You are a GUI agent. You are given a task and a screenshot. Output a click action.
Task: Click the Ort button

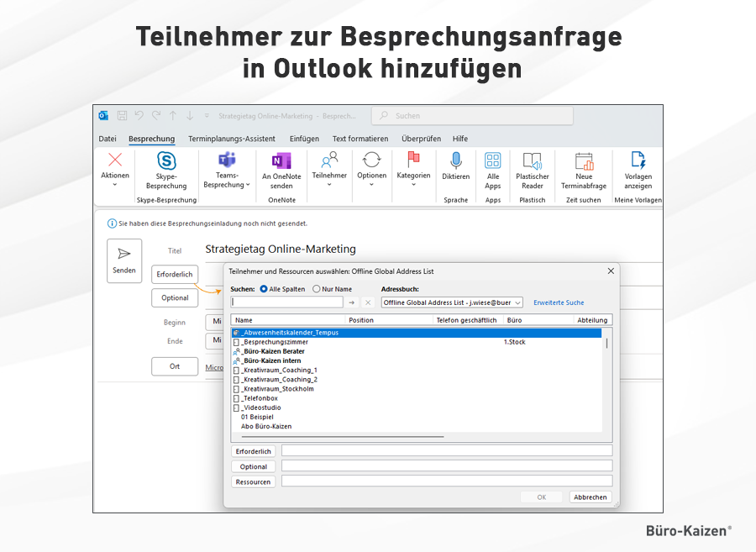[x=175, y=366]
